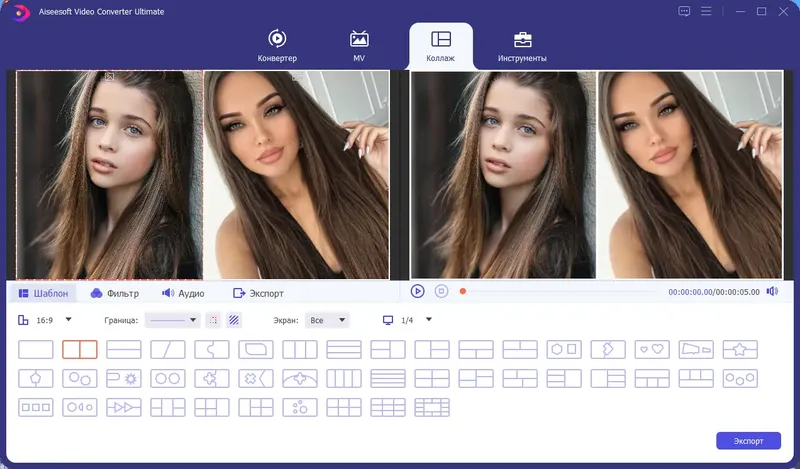Choose the arrow-shaped split template
Screen dimensions: 800x469
click(608, 350)
